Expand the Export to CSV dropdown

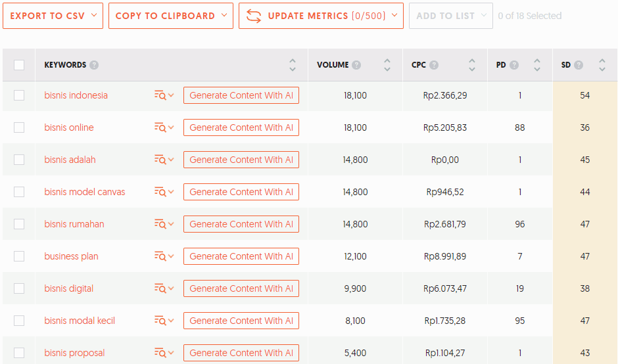[53, 16]
